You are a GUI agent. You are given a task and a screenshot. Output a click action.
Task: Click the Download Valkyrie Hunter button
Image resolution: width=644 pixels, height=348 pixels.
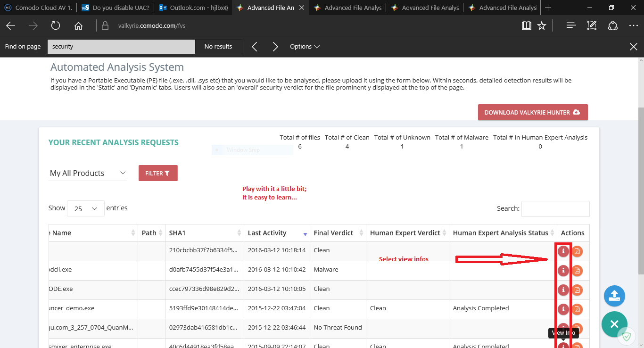(532, 112)
